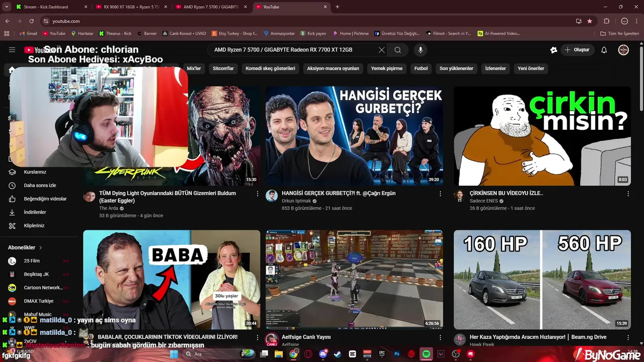Viewport: 644px width, 362px height.
Task: Select the Son yüklenenler chip
Action: coord(456,68)
